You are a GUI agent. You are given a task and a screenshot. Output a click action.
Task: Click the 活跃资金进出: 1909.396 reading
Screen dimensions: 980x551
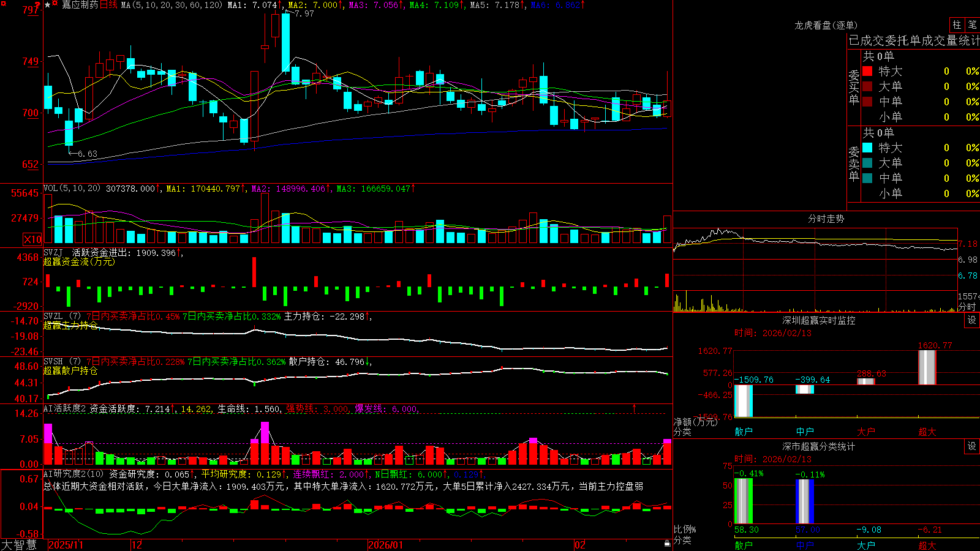coord(124,252)
